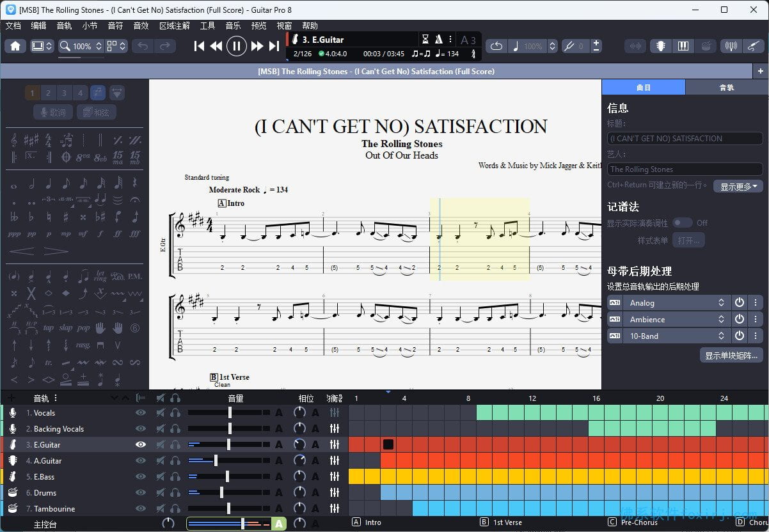The height and width of the screenshot is (532, 769).
Task: Open the zoom 100% dropdown
Action: click(81, 46)
